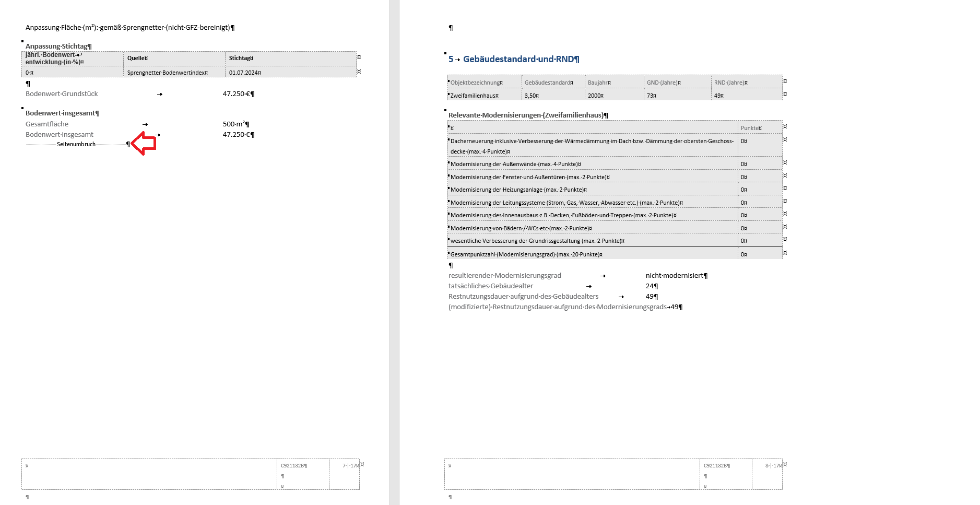Click 'Modernisierung der Heizungsanlage (max. 2 Punkte)'
Screen dimensions: 980x505
pyautogui.click(x=518, y=190)
